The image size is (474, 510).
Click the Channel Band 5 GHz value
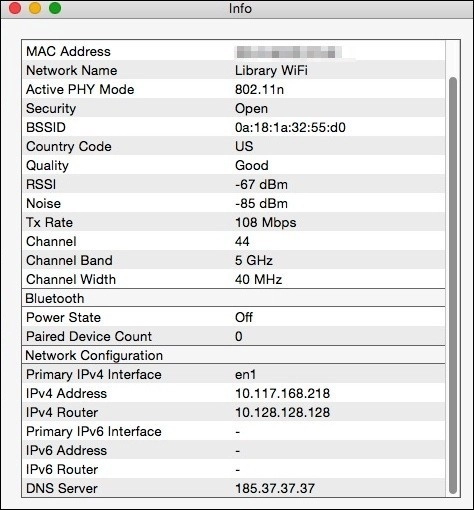pos(254,260)
